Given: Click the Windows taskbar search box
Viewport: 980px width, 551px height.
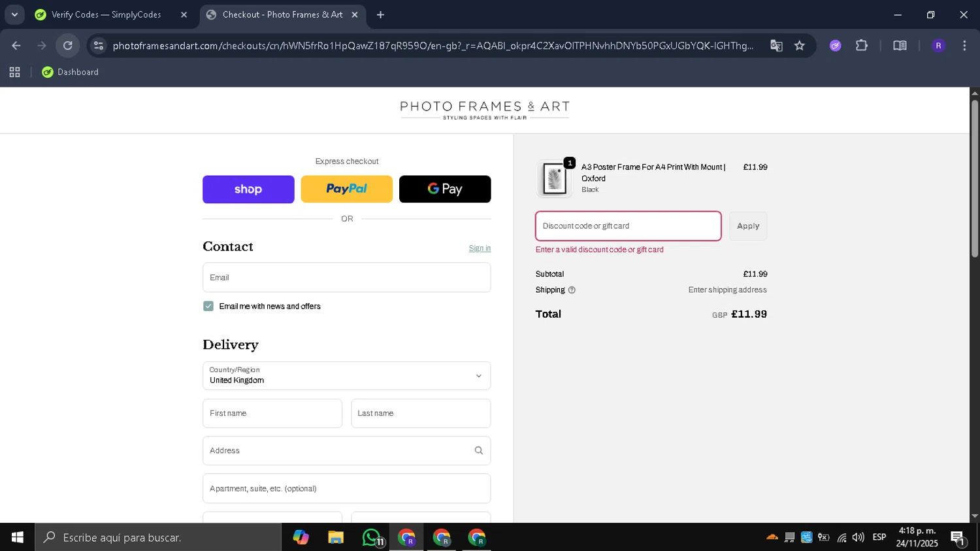Looking at the screenshot, I should pyautogui.click(x=158, y=537).
